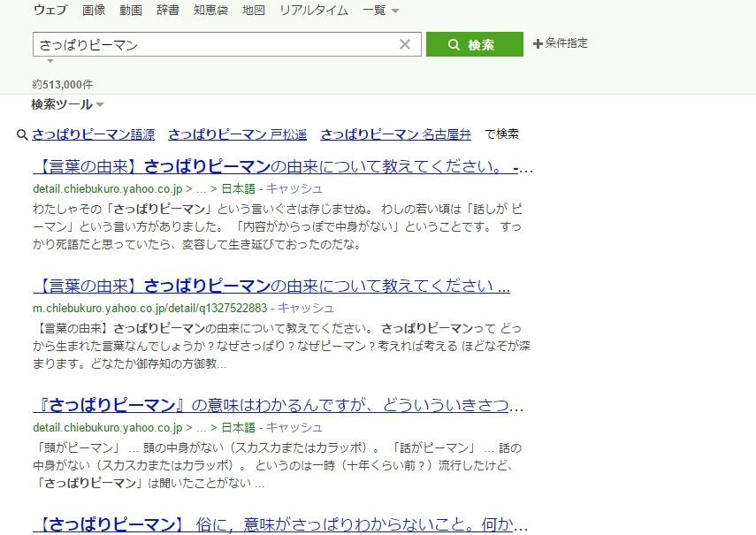Switch to the 知恵袋 tab
The height and width of the screenshot is (535, 756).
(210, 10)
